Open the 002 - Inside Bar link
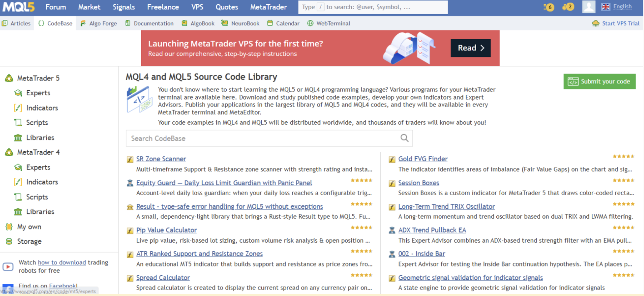Image resolution: width=644 pixels, height=296 pixels. (x=422, y=254)
